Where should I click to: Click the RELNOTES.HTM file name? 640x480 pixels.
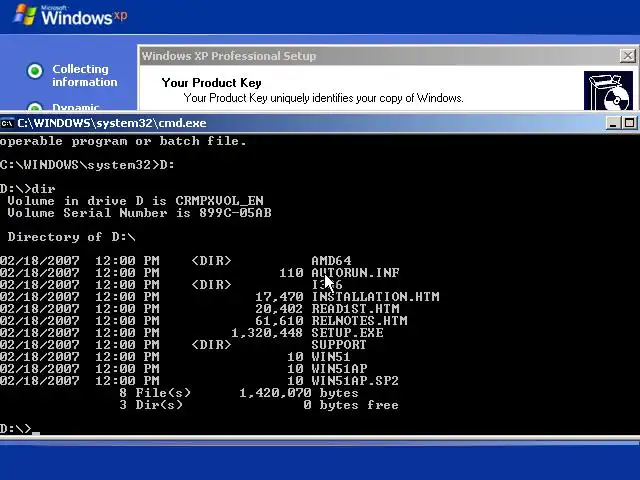point(359,321)
